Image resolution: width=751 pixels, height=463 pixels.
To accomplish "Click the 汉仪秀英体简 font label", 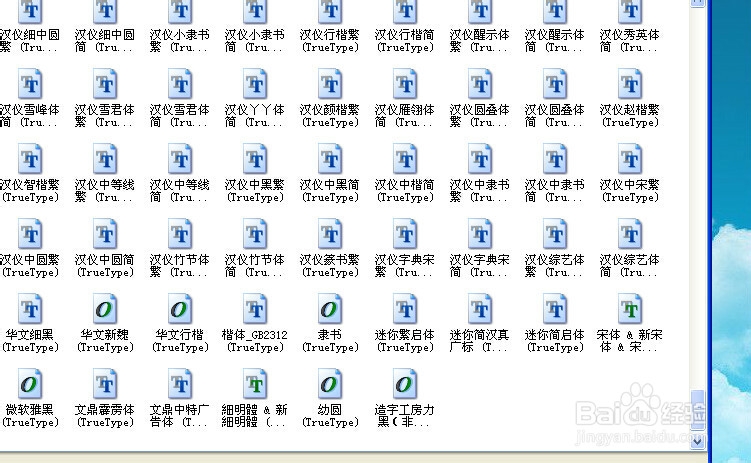I will tap(630, 41).
